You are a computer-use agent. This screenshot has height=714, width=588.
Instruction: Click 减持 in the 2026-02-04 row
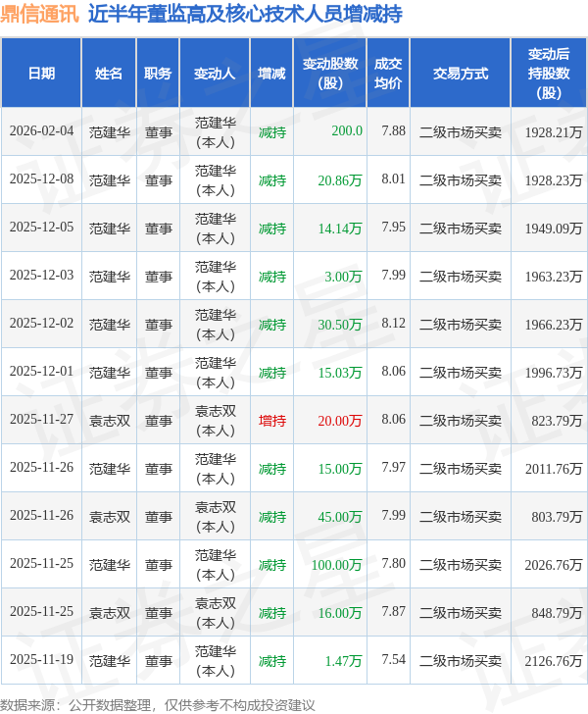point(272,132)
